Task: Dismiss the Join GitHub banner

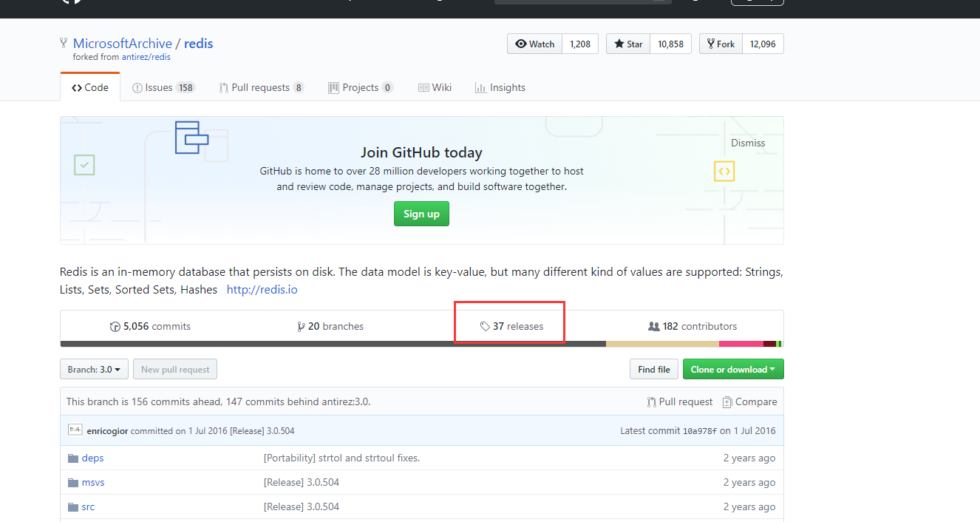Action: pos(748,143)
